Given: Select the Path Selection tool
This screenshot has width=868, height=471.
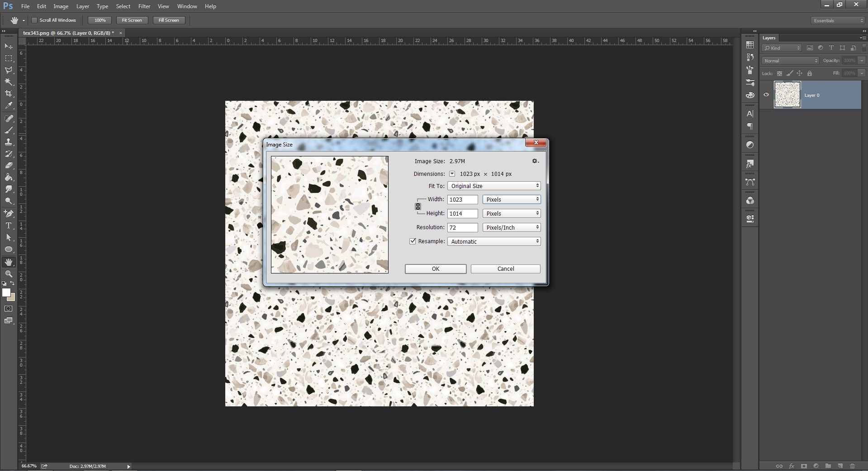Looking at the screenshot, I should [9, 237].
